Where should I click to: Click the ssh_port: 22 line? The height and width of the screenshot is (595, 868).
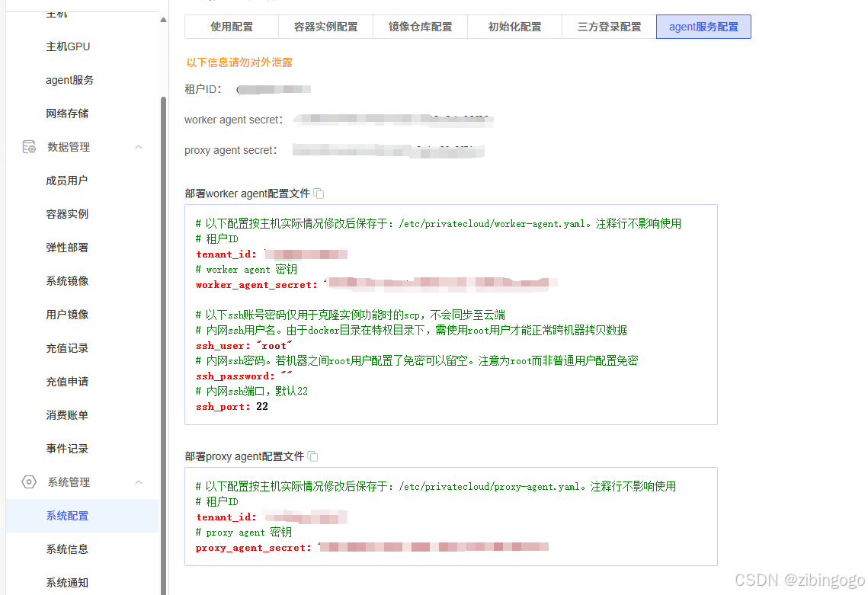(232, 406)
